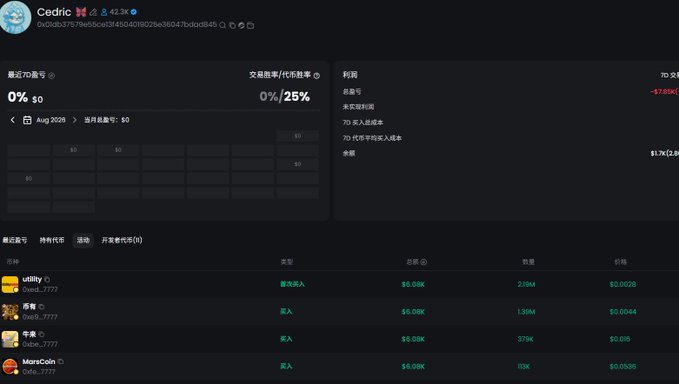Select the 最近盈亏 tab
Screen dimensions: 679x384
click(x=15, y=240)
